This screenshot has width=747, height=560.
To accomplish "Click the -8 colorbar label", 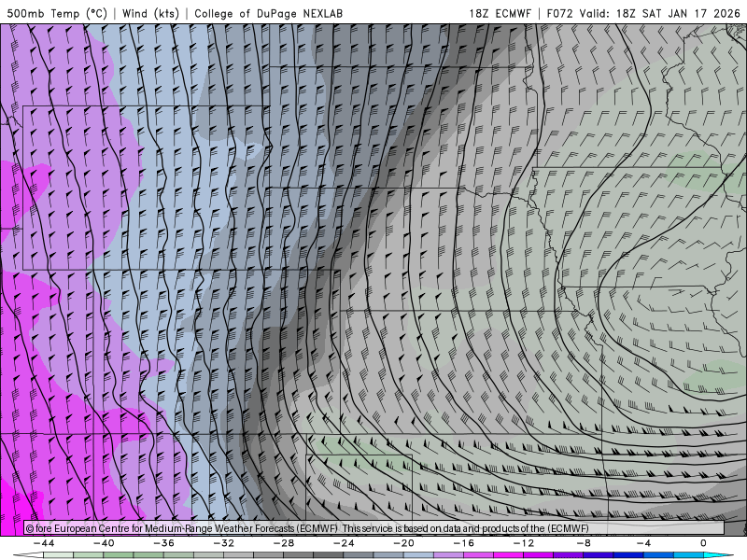I will point(585,543).
